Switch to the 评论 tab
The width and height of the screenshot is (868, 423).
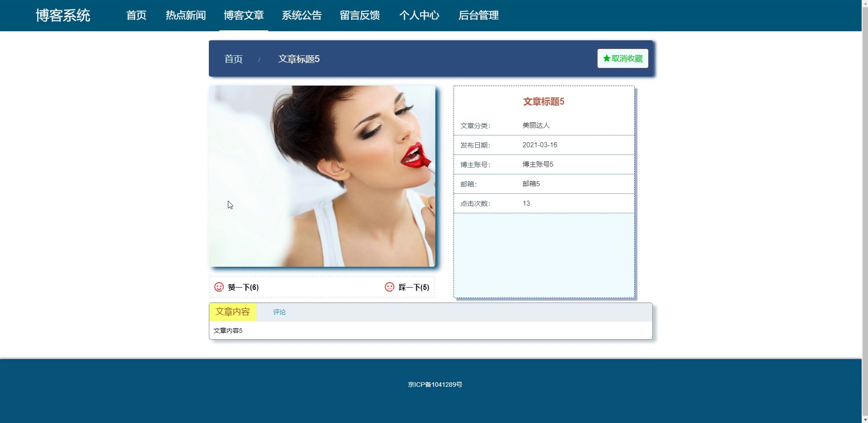click(x=280, y=312)
